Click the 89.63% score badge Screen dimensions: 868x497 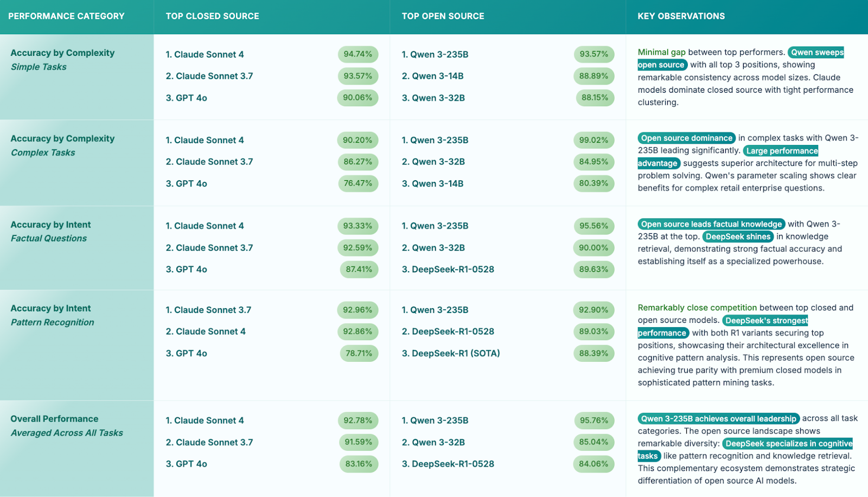[593, 269]
